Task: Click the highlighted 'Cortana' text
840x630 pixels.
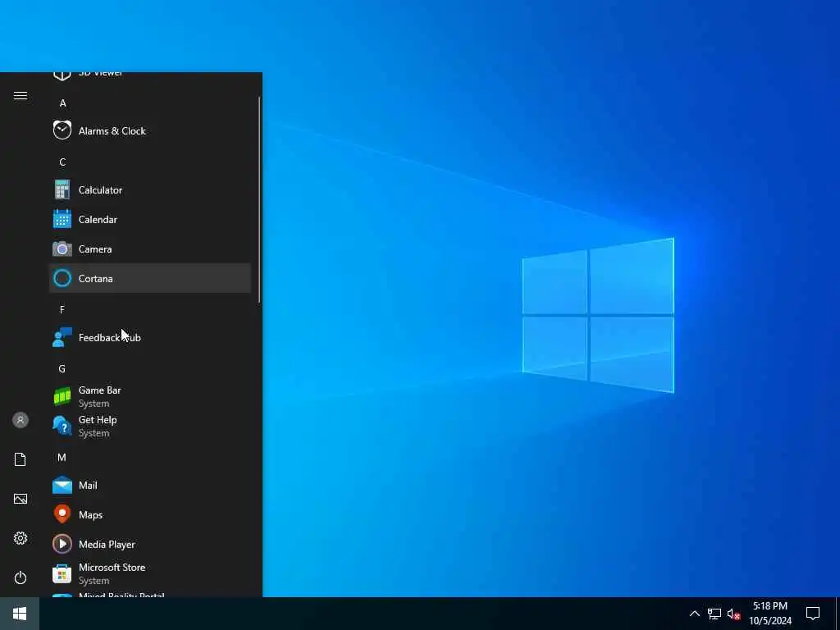Action: pos(95,278)
